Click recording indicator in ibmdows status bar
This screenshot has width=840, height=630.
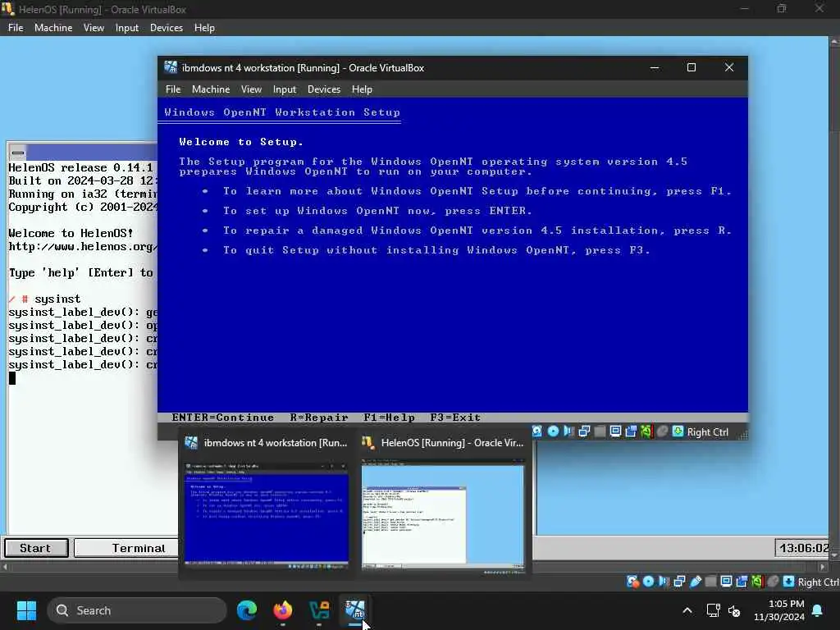(631, 431)
